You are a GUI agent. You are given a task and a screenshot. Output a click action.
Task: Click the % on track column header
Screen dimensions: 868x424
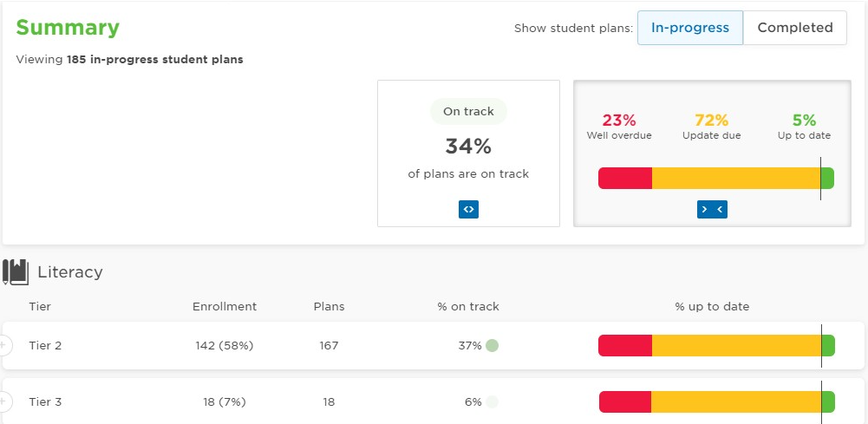click(x=467, y=307)
